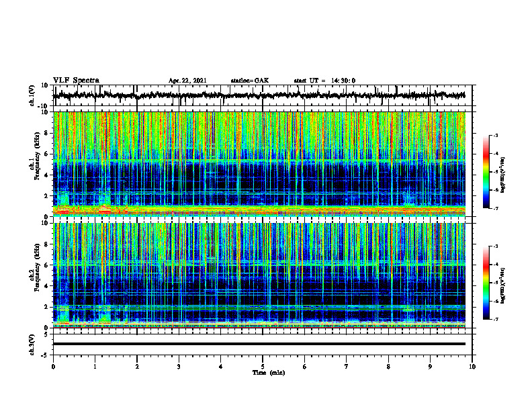Screen dimensions: 532x411
Task: Click inside the ch.2 spectrogram panel
Action: point(259,275)
